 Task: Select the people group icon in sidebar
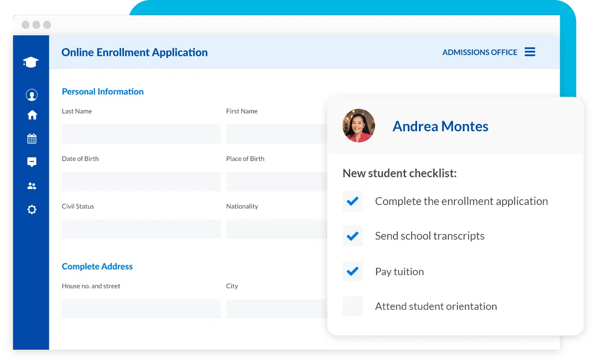[x=32, y=186]
